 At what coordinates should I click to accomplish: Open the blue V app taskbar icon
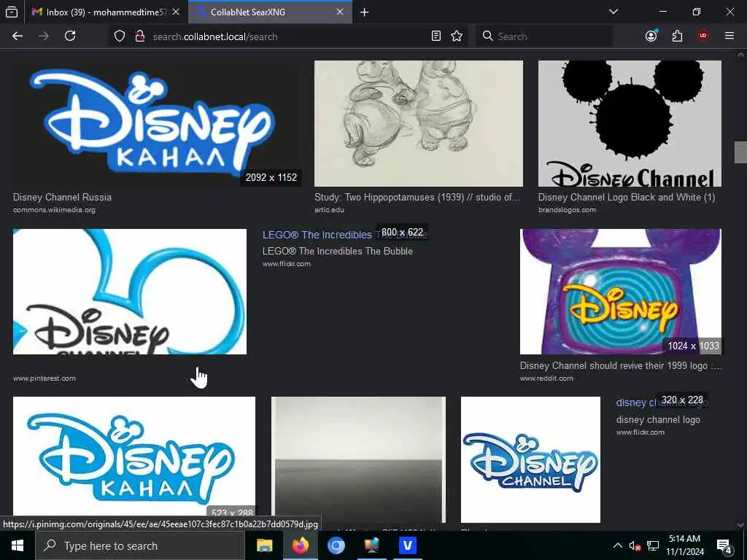pyautogui.click(x=407, y=545)
